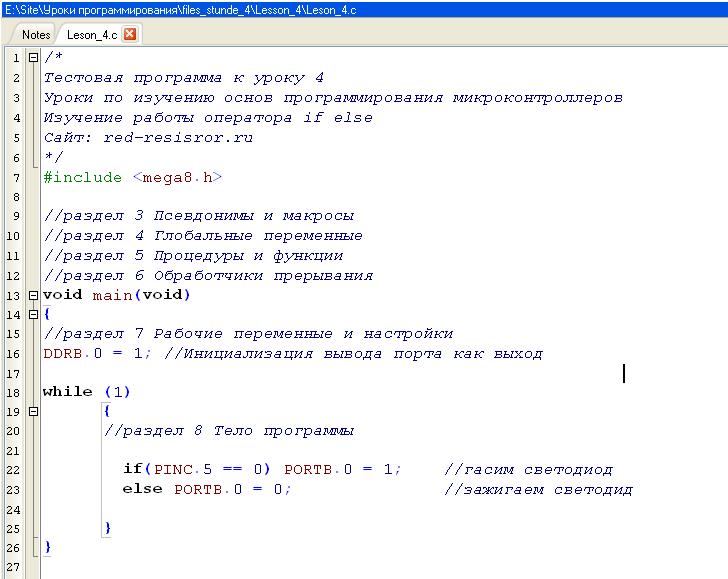This screenshot has height=579, width=728.
Task: Click the <mega8.h> header name
Action: [x=177, y=177]
